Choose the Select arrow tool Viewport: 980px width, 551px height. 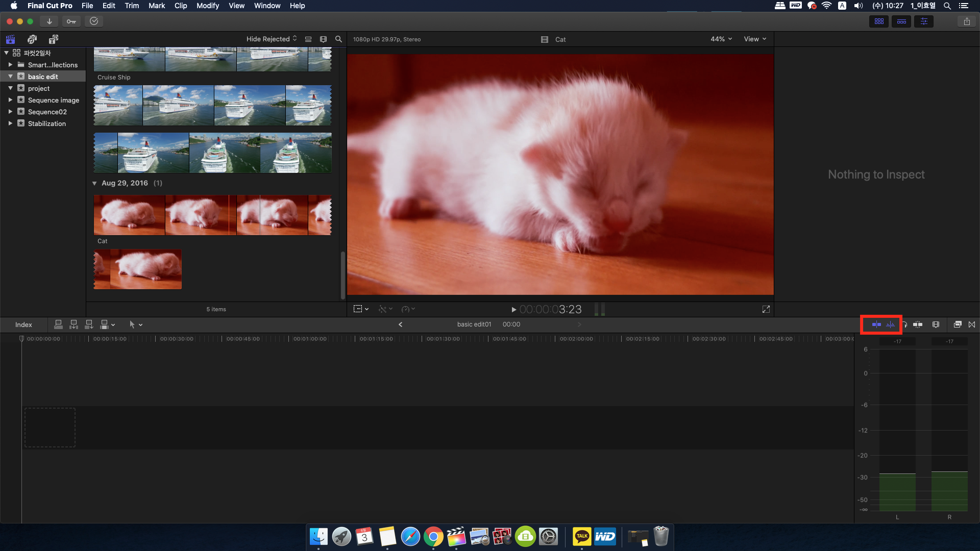(x=132, y=324)
